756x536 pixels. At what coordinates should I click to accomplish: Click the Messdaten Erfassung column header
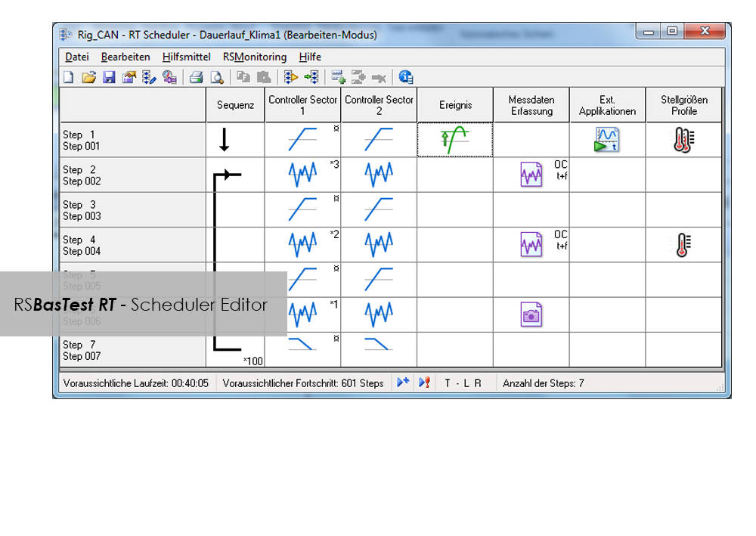(531, 105)
